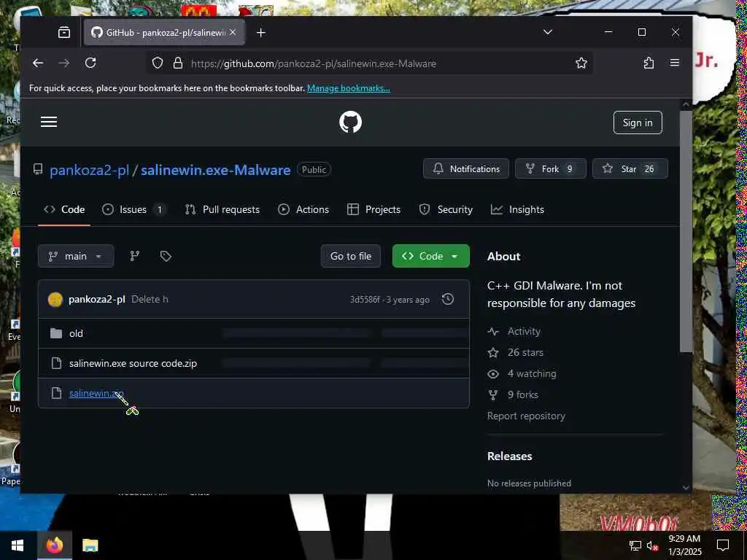Open pankoza2-pl commit author link
The image size is (747, 560).
(x=97, y=299)
